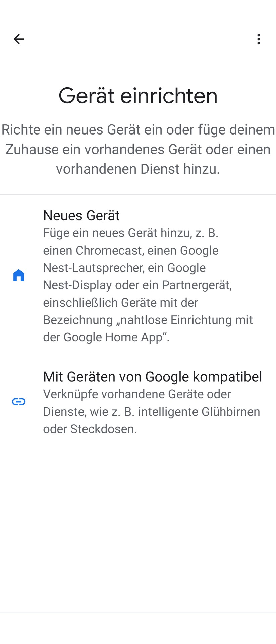276x644 pixels.
Task: Tap the "der Google Home App" line
Action: coord(106,337)
